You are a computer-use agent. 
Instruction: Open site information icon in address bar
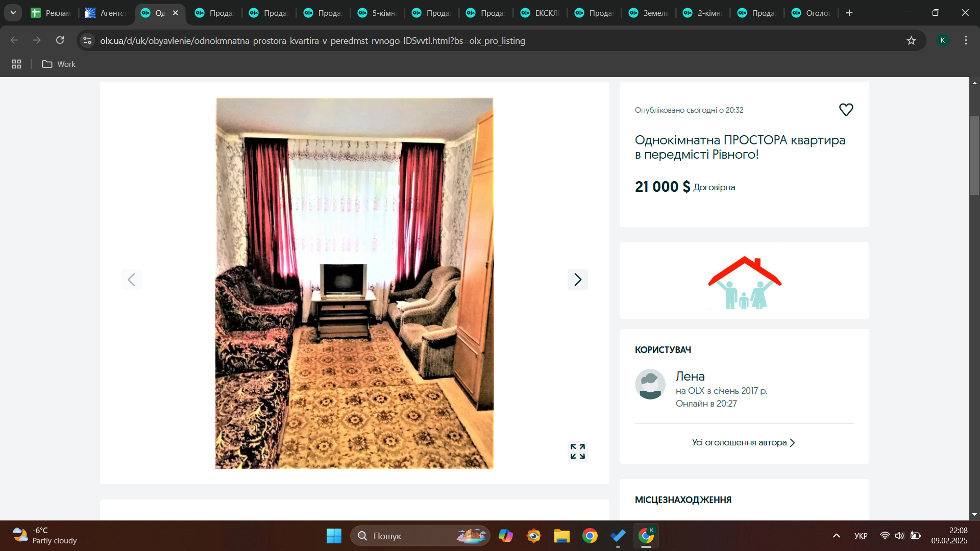[x=87, y=40]
